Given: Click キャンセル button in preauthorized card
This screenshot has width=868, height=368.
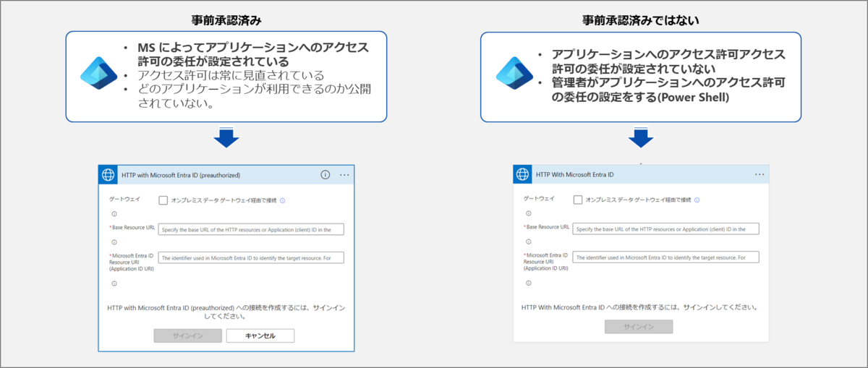Looking at the screenshot, I should click(260, 335).
